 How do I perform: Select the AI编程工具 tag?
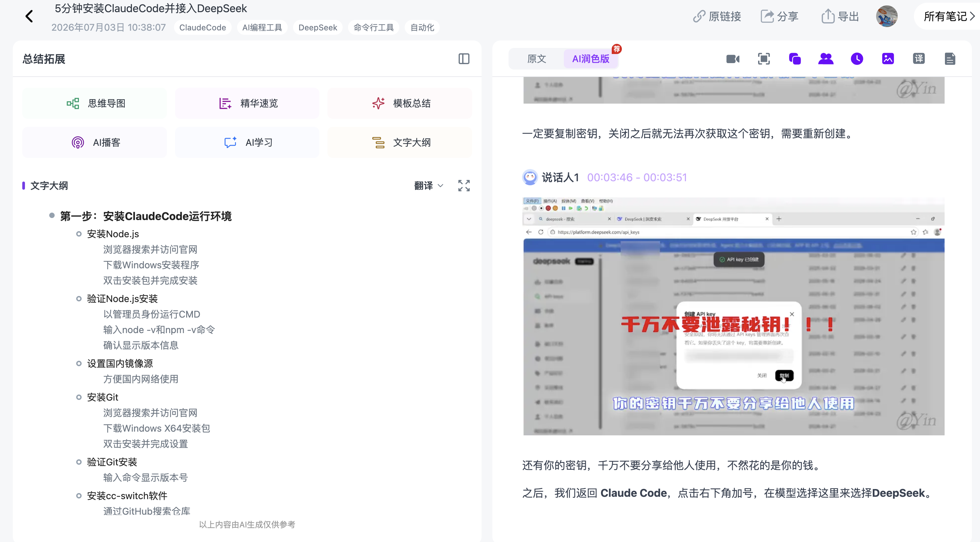262,27
